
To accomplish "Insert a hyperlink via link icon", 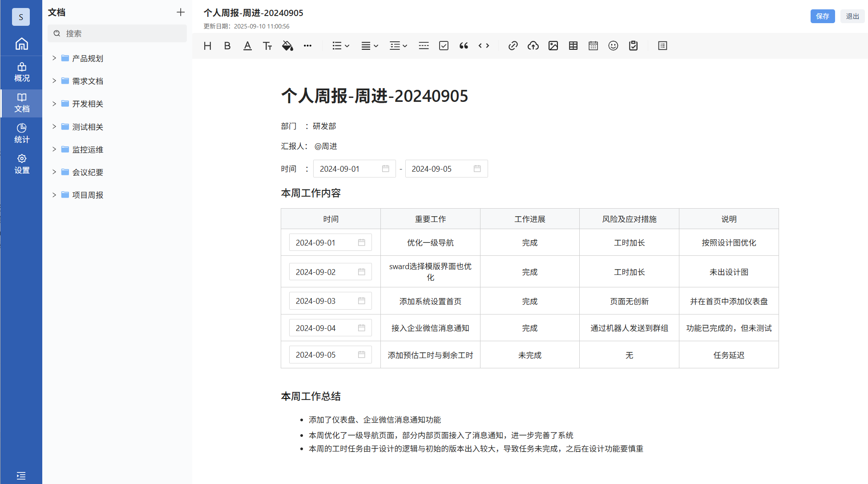I will tap(513, 46).
